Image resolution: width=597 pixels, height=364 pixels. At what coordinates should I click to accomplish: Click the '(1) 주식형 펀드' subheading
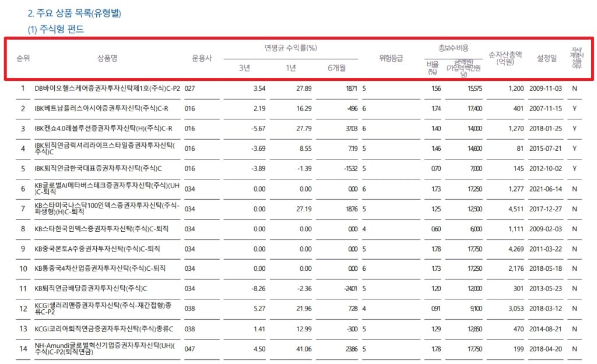(56, 29)
